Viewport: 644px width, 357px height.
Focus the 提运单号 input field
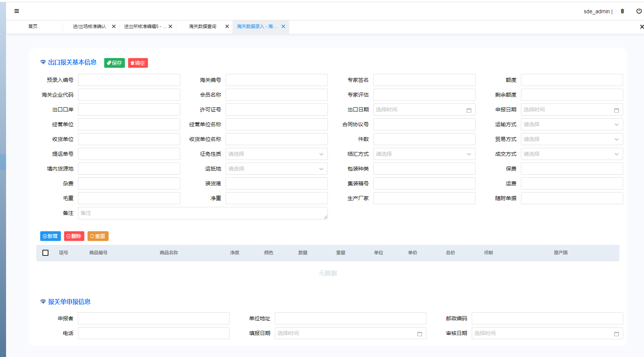[129, 154]
